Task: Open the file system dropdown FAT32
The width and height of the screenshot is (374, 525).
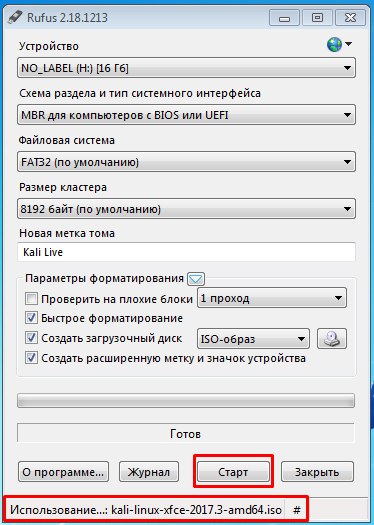Action: click(186, 162)
